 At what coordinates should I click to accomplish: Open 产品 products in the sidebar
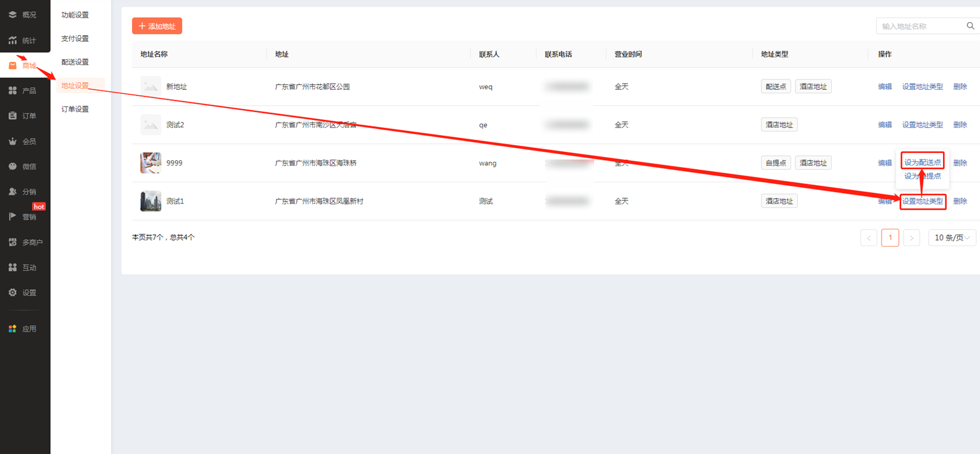tap(23, 91)
